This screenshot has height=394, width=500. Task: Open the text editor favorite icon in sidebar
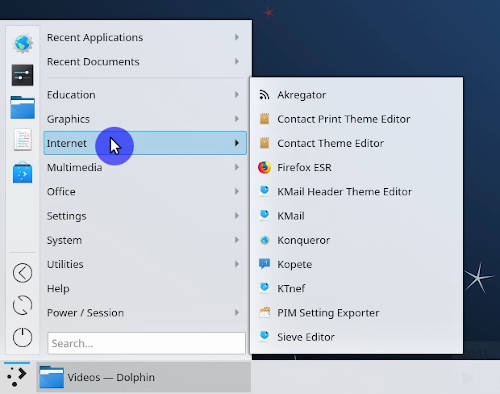(x=23, y=140)
